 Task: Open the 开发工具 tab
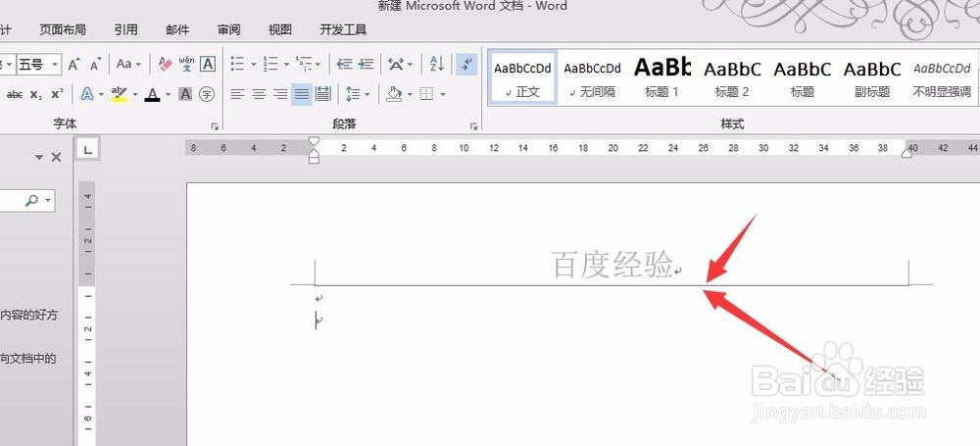[x=343, y=29]
